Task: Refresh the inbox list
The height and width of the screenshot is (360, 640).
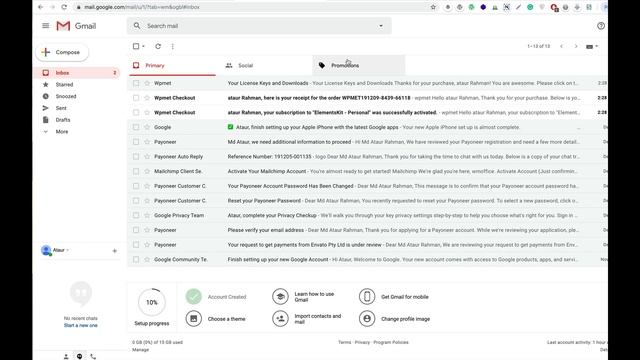Action: coord(158,46)
